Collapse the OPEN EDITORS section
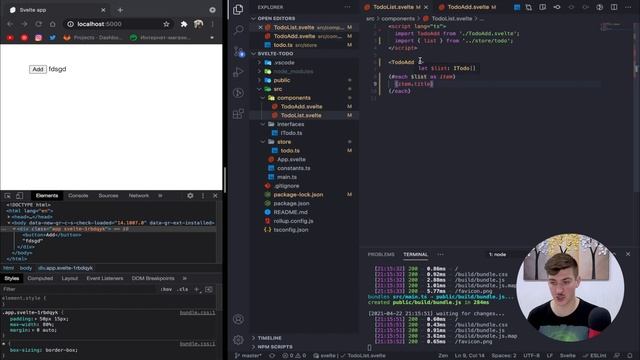Screen dimensions: 640x360 304,18
